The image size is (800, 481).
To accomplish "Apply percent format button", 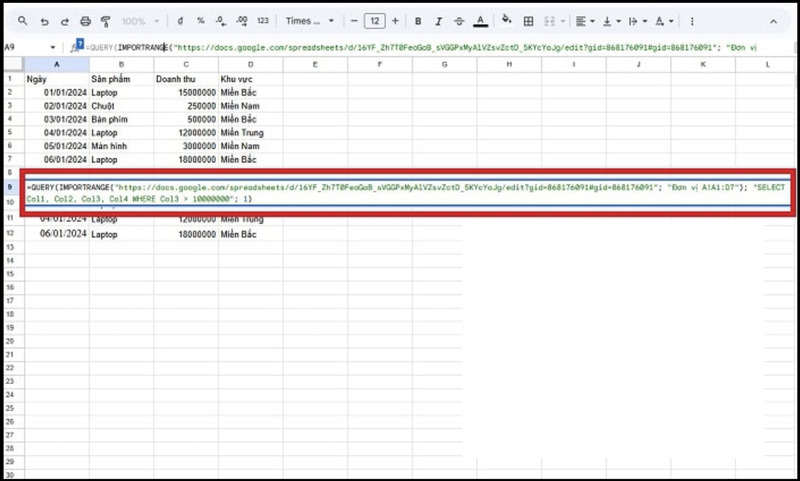I will pyautogui.click(x=201, y=21).
